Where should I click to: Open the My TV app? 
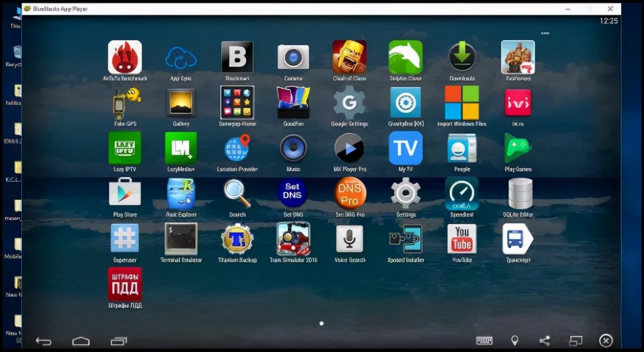click(405, 148)
